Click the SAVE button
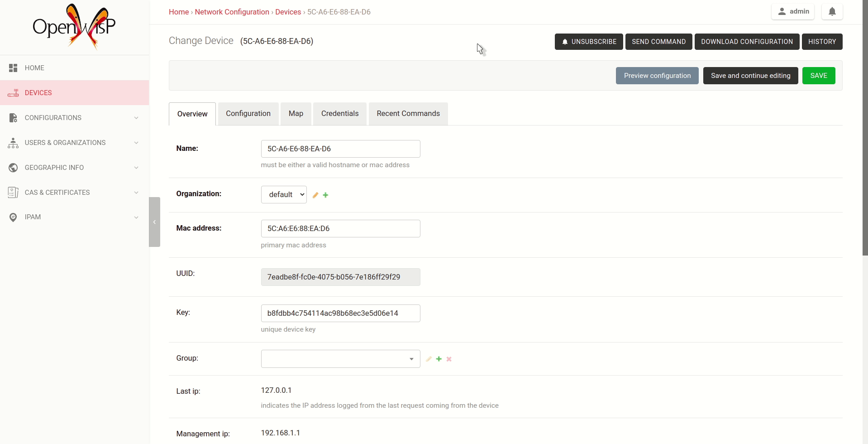This screenshot has width=868, height=444. point(819,75)
